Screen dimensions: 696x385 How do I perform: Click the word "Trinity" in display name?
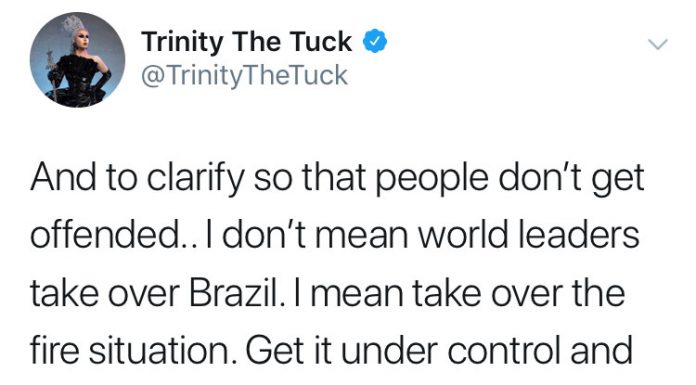tap(182, 42)
